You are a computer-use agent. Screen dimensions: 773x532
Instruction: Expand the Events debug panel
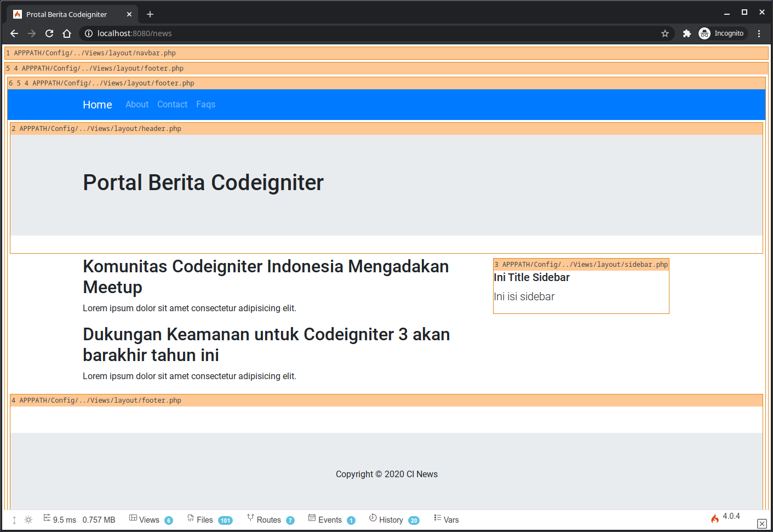pyautogui.click(x=330, y=520)
